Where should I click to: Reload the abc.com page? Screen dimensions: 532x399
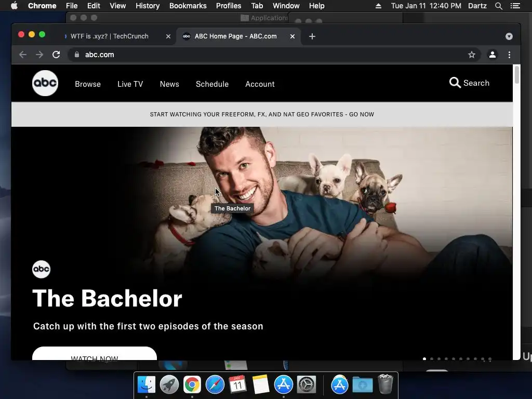[56, 55]
